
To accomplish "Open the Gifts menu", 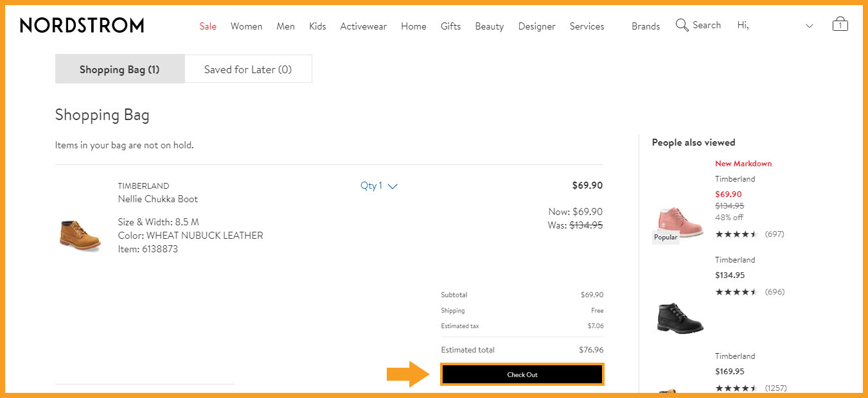I will (x=451, y=26).
